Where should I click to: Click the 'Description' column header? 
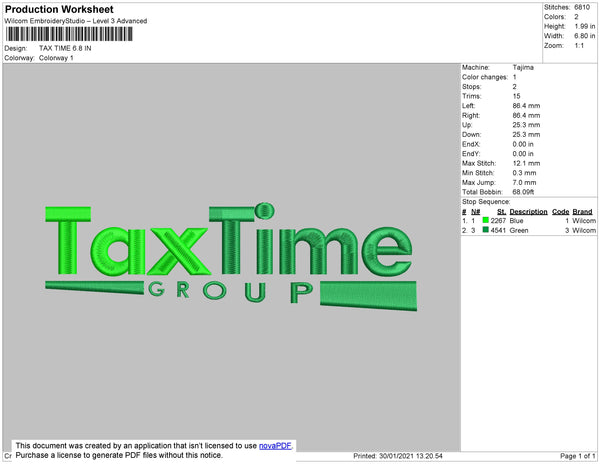tap(528, 212)
